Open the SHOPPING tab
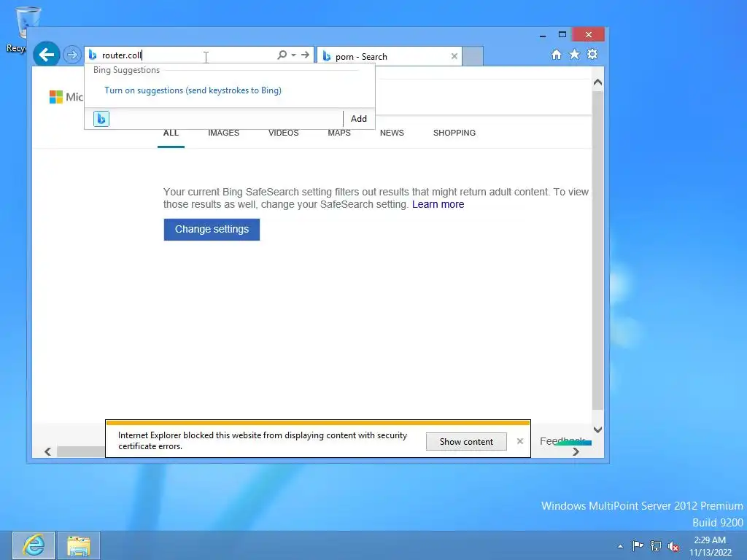Viewport: 747px width, 560px height. tap(454, 133)
